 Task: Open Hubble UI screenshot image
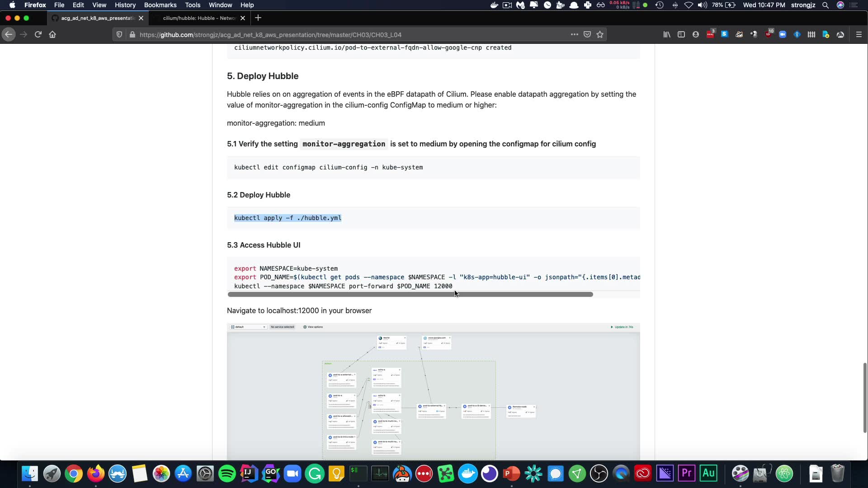[433, 391]
